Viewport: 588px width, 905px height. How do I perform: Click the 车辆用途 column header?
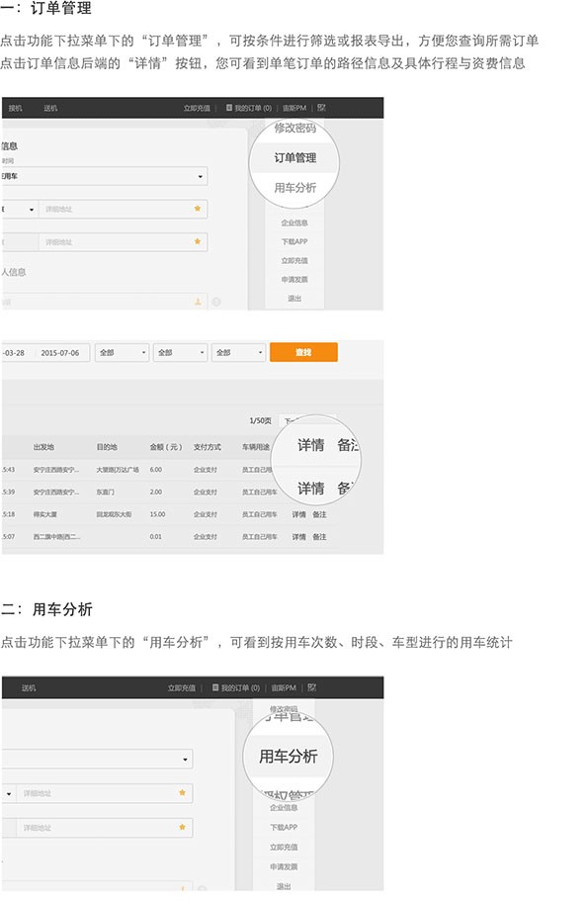coord(256,447)
